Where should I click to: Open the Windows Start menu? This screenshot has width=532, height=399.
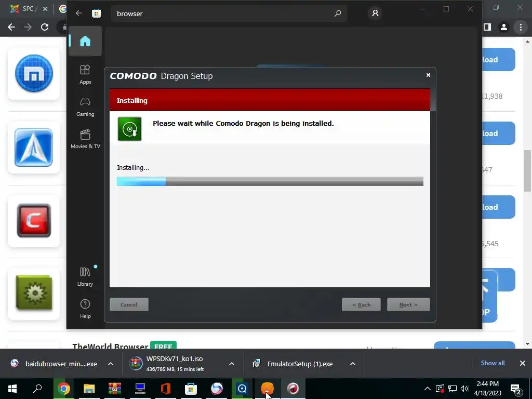coord(12,389)
